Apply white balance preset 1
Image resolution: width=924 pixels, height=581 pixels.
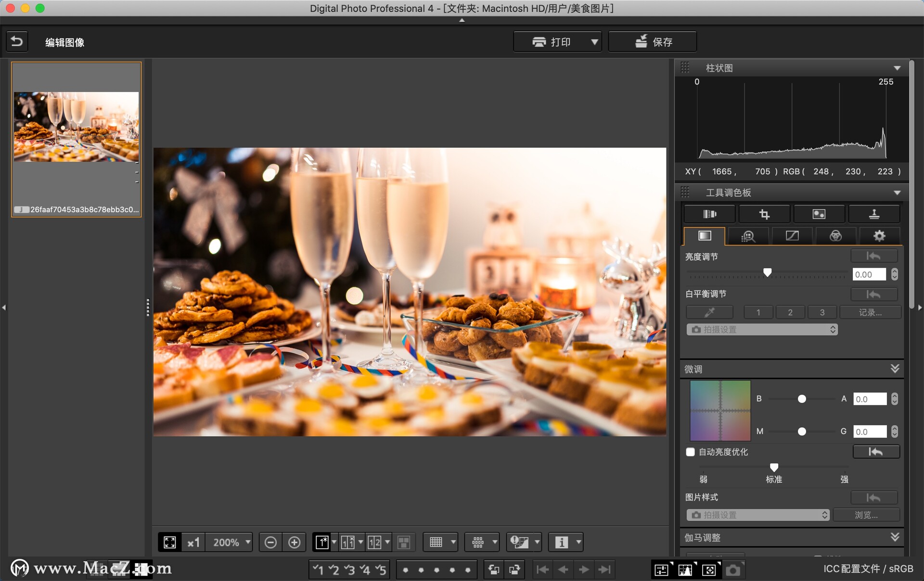coord(758,312)
